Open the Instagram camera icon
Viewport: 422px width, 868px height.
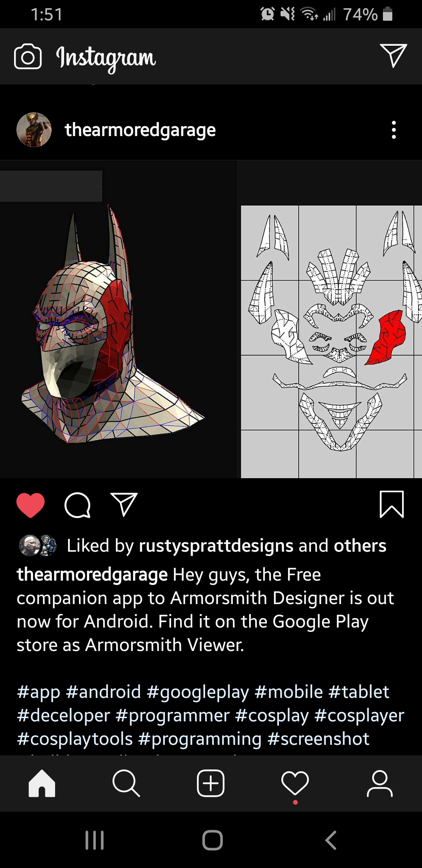click(28, 57)
